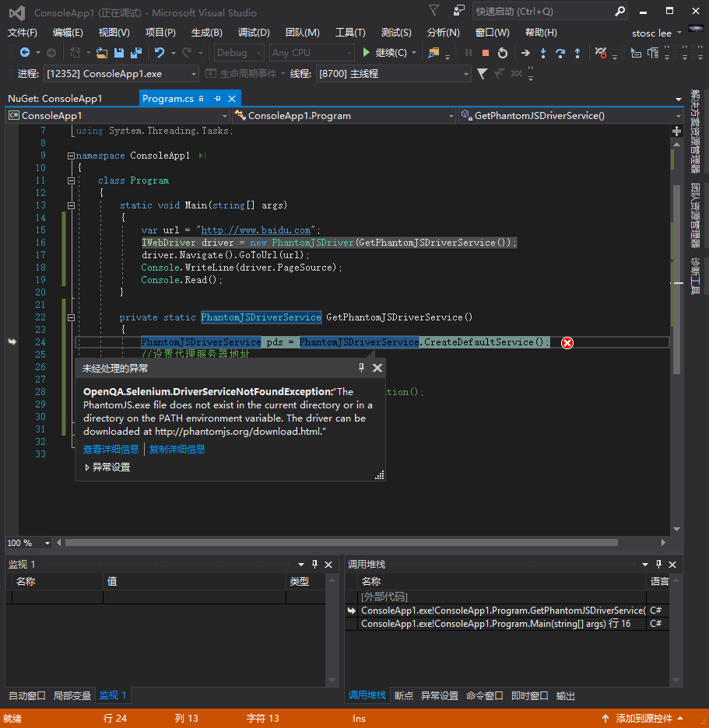Click Add to Source Control in the status bar
This screenshot has height=728, width=709.
tap(643, 718)
